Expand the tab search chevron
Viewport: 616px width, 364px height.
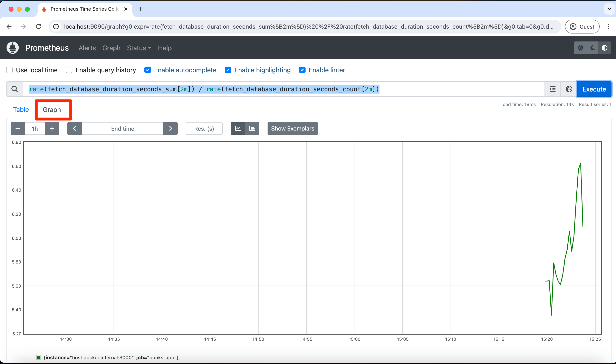point(609,9)
